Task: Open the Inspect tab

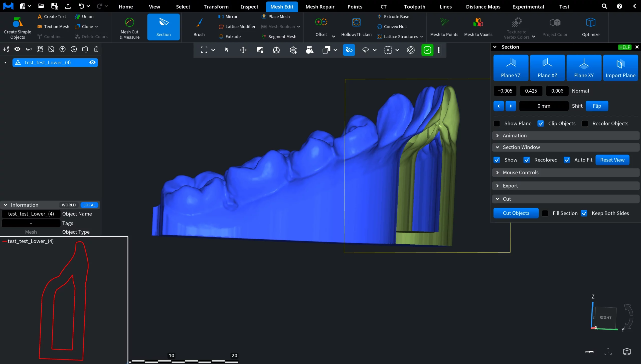Action: point(249,7)
